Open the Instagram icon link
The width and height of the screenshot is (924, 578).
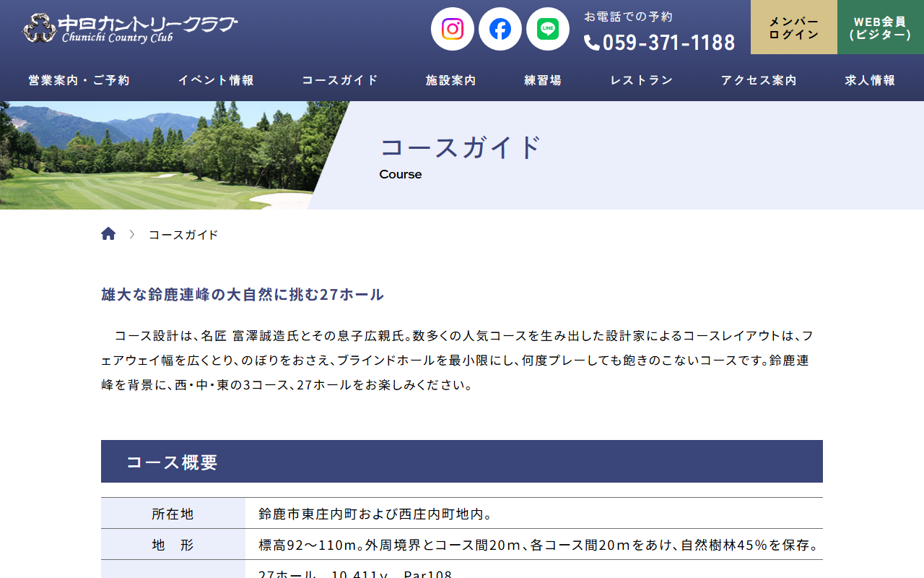453,29
